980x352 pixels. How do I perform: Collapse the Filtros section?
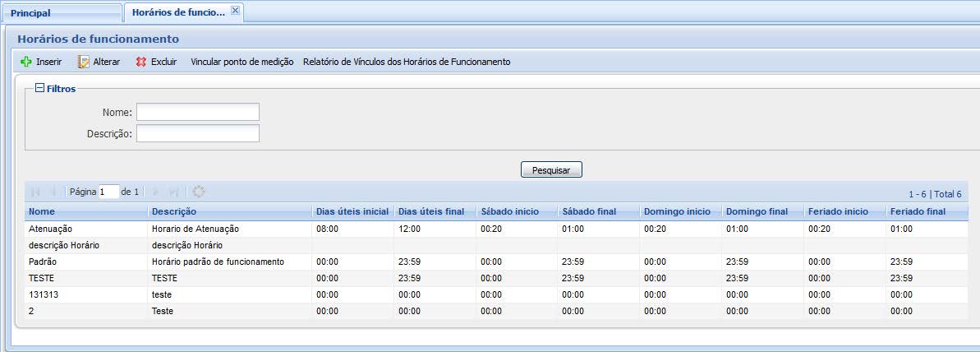pos(39,89)
